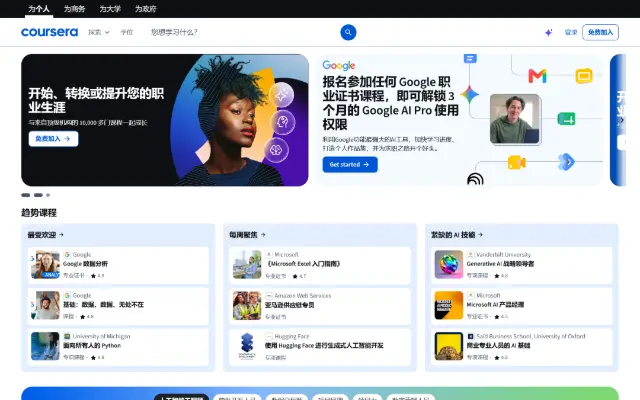
Task: Open the Microsoft AI 产品经理 course
Action: pos(495,304)
